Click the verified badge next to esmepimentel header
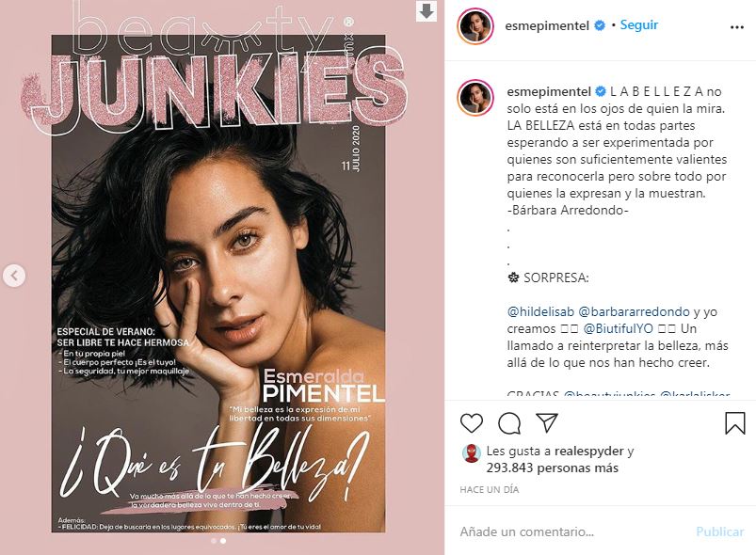 (x=600, y=25)
